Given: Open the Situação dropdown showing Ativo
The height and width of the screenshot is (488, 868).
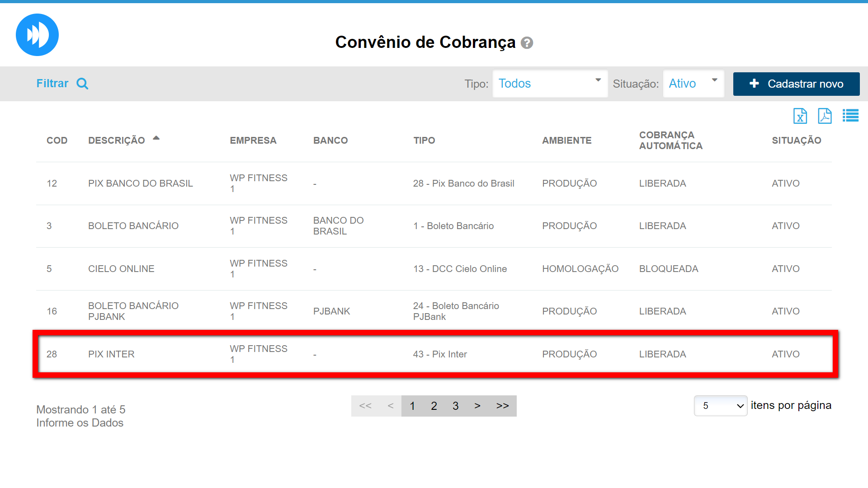Looking at the screenshot, I should (693, 84).
